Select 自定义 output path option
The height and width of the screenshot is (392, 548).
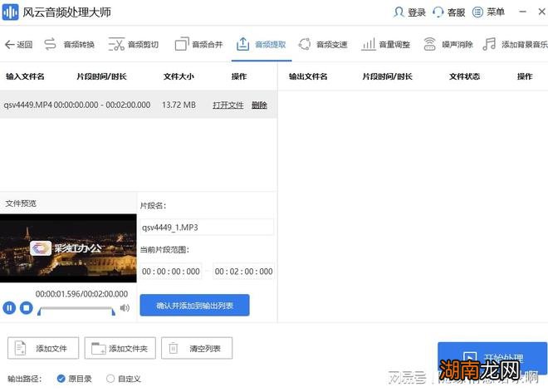124,379
